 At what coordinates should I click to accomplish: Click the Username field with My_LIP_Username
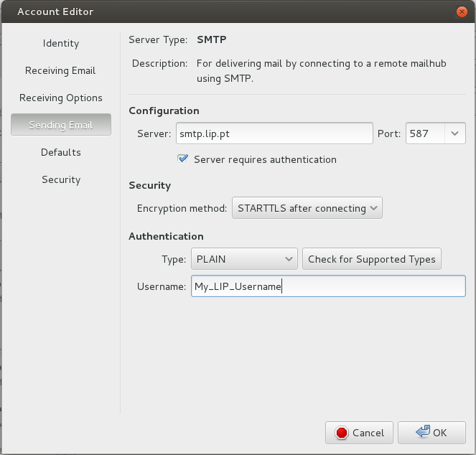(328, 286)
